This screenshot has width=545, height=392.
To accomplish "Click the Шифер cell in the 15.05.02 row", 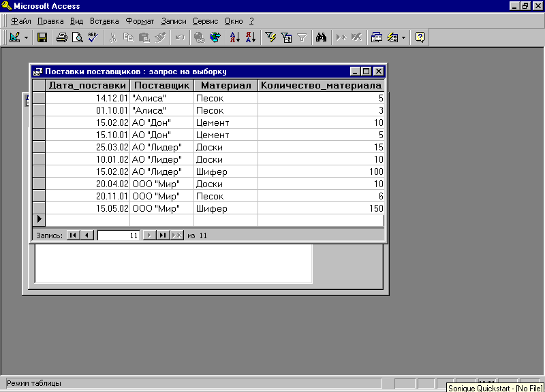I will (x=225, y=208).
